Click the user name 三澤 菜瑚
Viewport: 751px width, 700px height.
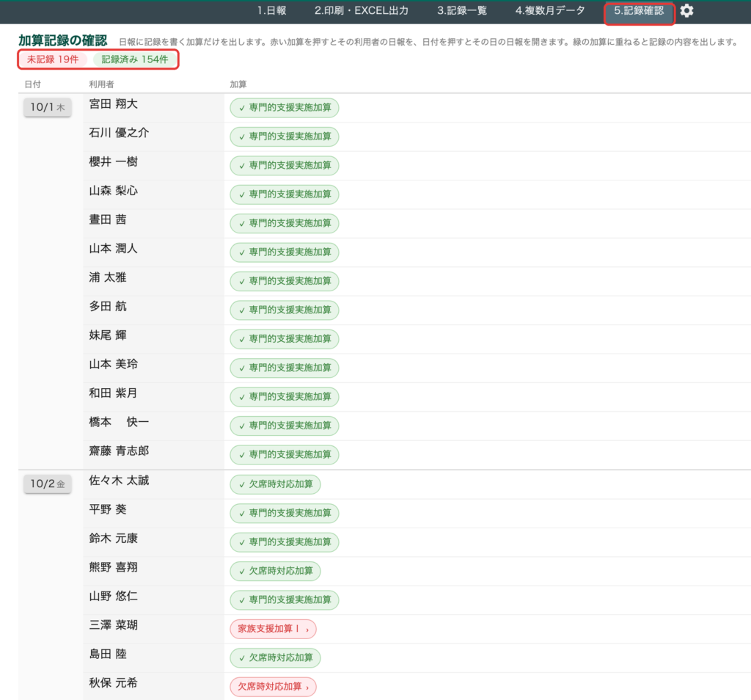(x=114, y=624)
